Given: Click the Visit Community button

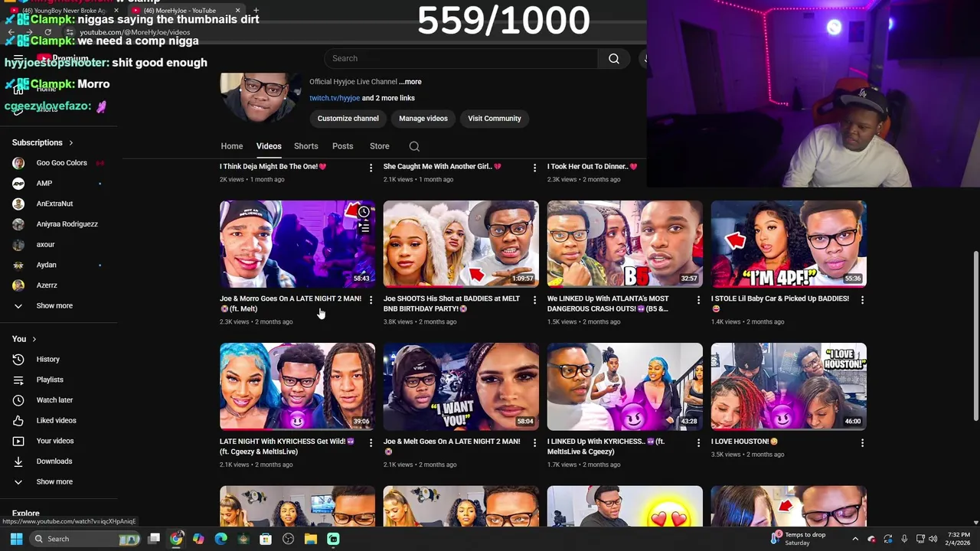Looking at the screenshot, I should 495,119.
